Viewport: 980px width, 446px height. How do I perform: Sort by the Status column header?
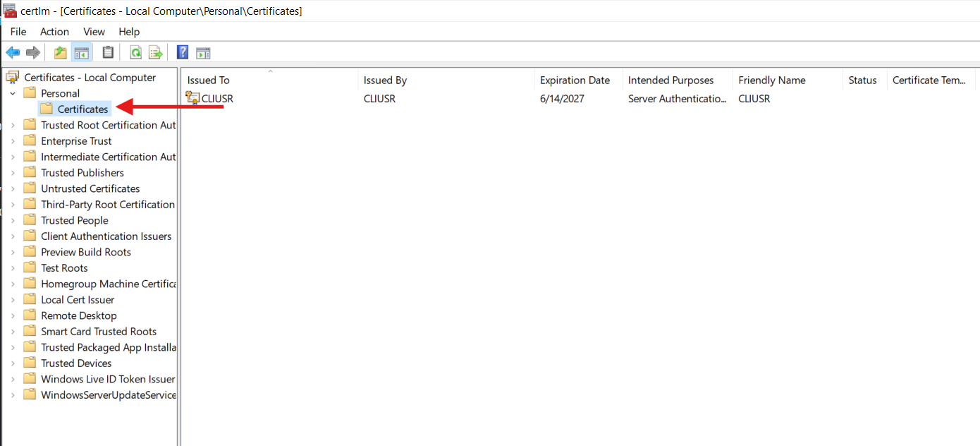tap(864, 80)
